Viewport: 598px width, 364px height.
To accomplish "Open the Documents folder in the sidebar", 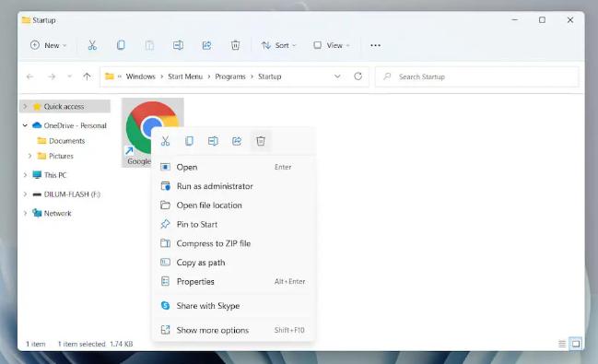I will tap(67, 141).
